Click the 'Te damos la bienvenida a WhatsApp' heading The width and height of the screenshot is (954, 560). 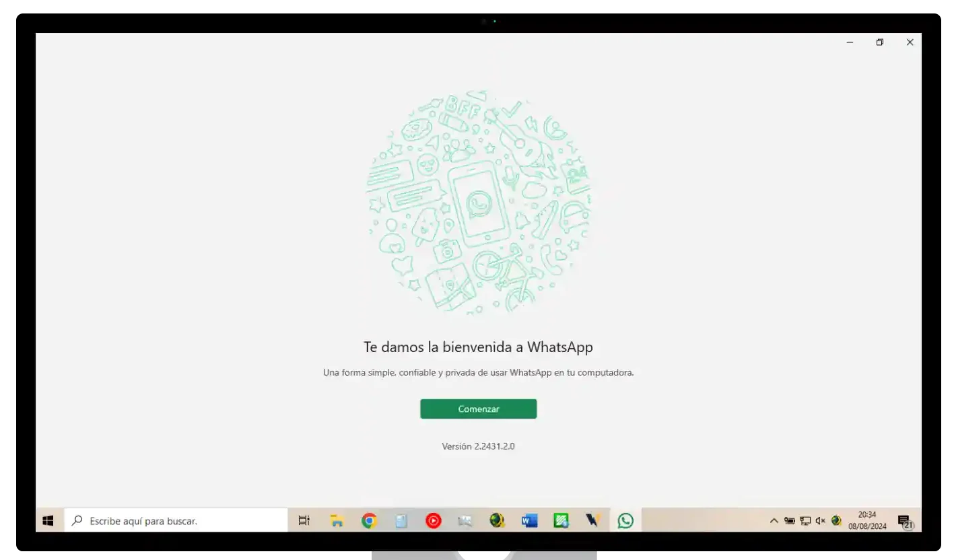point(478,347)
